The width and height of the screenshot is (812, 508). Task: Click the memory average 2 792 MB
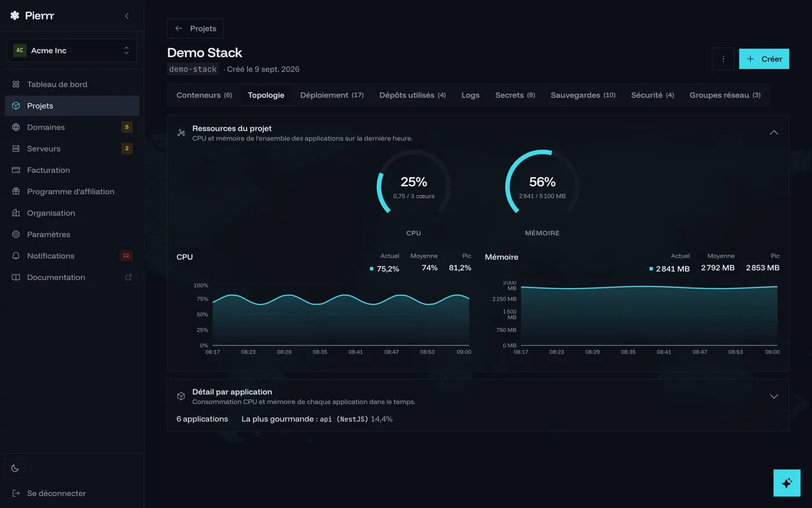click(x=717, y=268)
